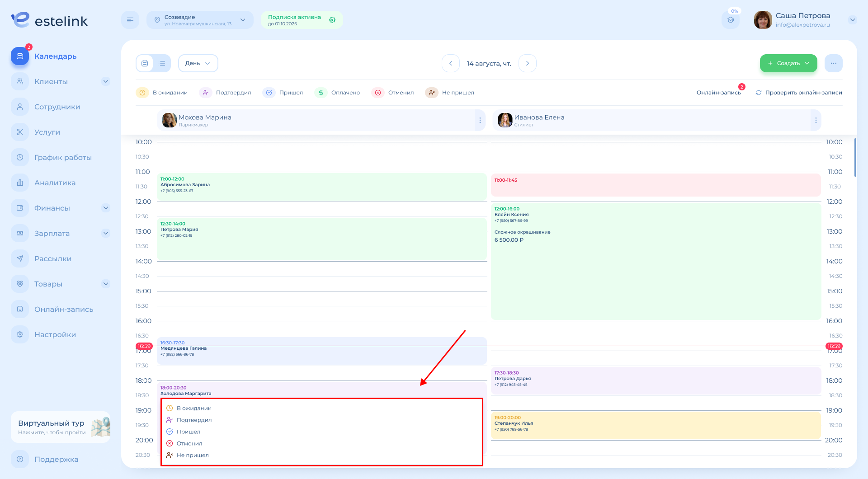868x479 pixels.
Task: Click the three-dots more actions button
Action: pyautogui.click(x=833, y=63)
